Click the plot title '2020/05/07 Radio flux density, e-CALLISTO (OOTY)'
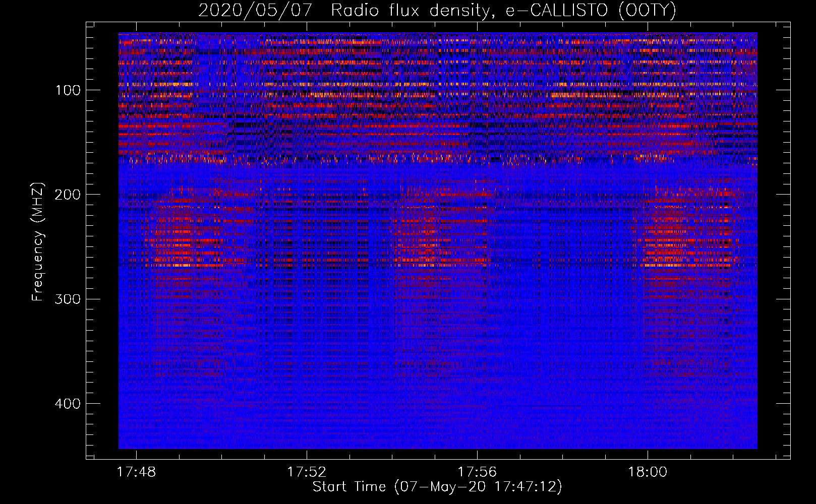This screenshot has width=816, height=504. click(x=437, y=10)
